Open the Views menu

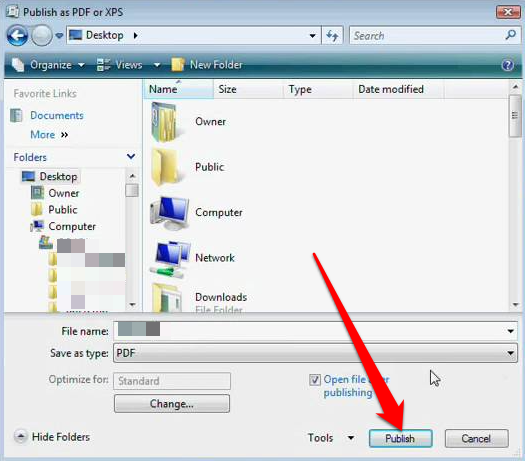coord(128,65)
